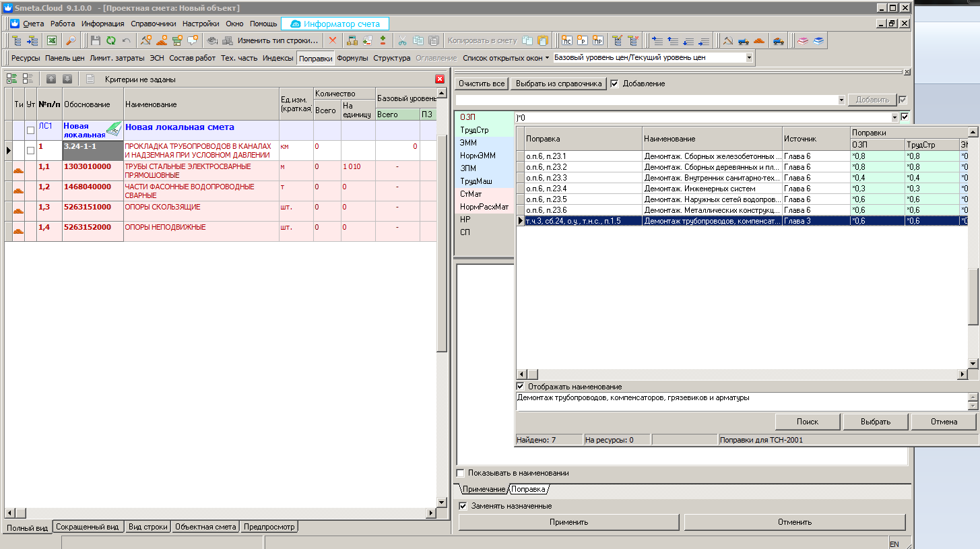Click the Выбрать button in popup
This screenshot has width=980, height=549.
(x=876, y=422)
